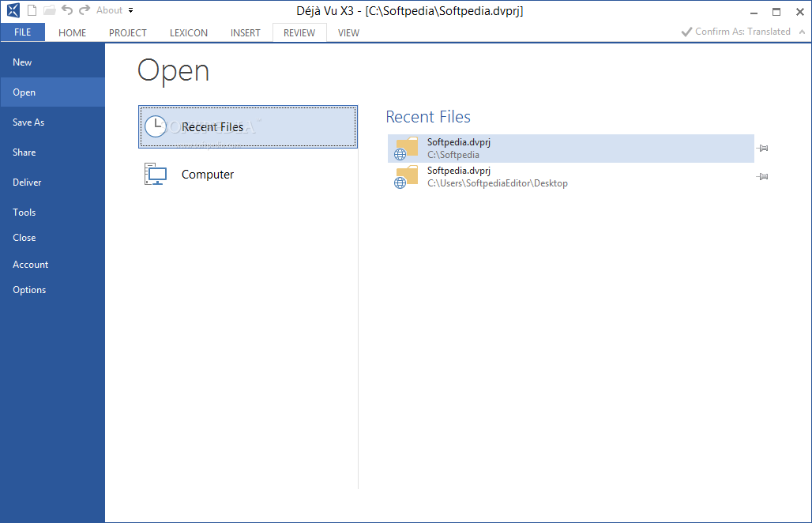Click the redo arrow icon
Viewport: 812px width, 523px height.
coord(85,9)
